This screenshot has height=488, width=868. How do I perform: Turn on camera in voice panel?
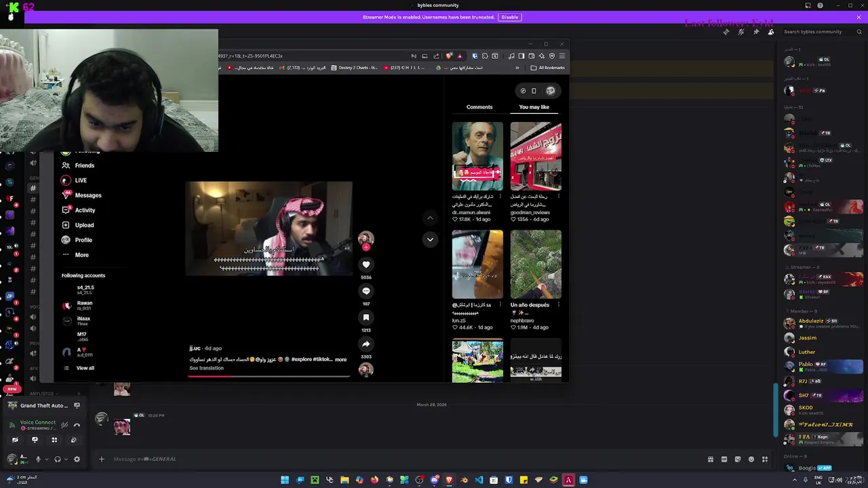[15, 440]
